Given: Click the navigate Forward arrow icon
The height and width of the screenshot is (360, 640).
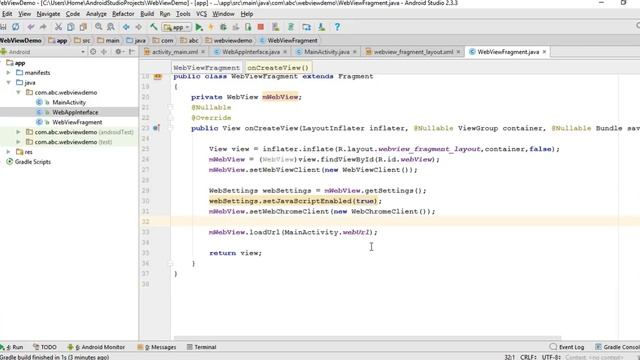Looking at the screenshot, I should 139,27.
